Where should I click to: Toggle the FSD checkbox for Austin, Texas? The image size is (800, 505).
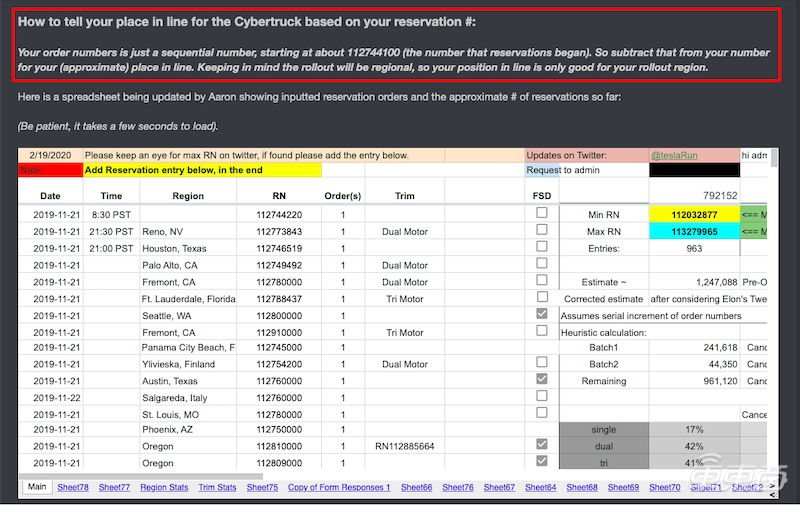(x=542, y=379)
